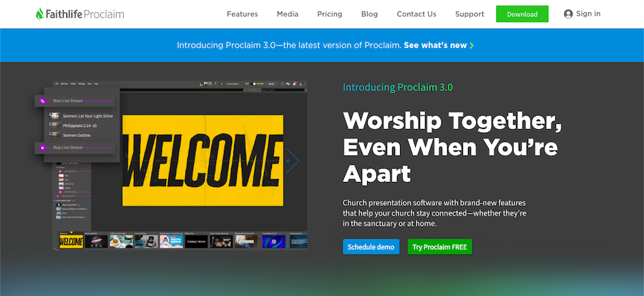Click the purple Start Live Stream icon
This screenshot has width=644, height=296.
pyautogui.click(x=42, y=101)
